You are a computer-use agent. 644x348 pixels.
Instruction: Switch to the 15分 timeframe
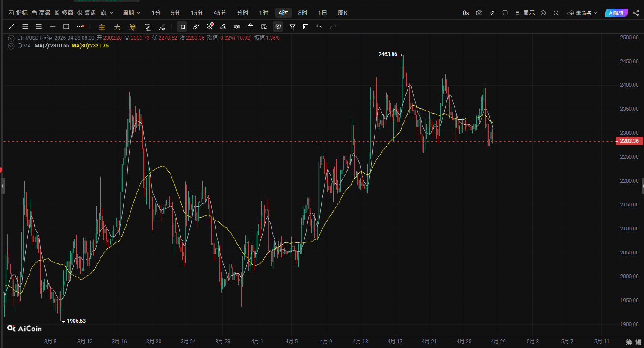[197, 13]
